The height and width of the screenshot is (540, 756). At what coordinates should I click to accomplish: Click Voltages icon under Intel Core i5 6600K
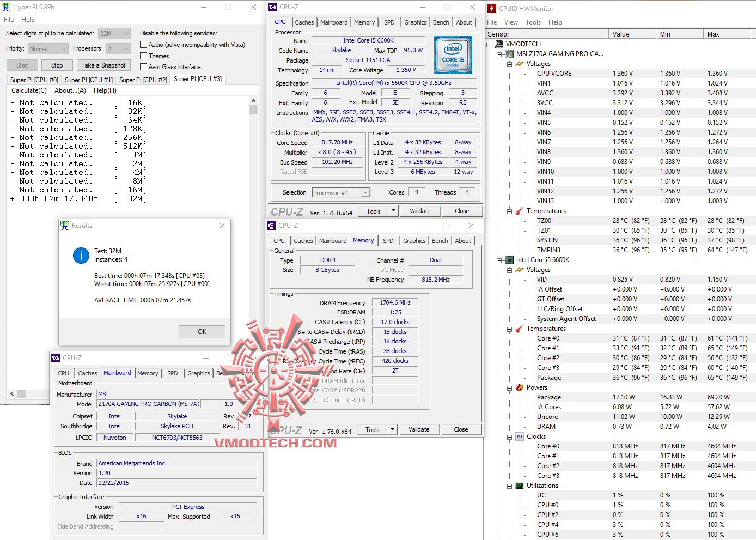click(x=520, y=270)
